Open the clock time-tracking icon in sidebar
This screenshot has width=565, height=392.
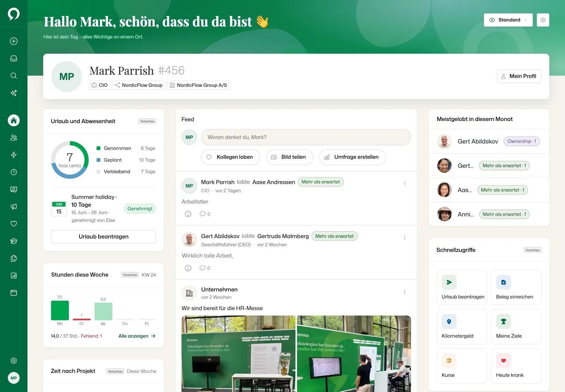[14, 172]
